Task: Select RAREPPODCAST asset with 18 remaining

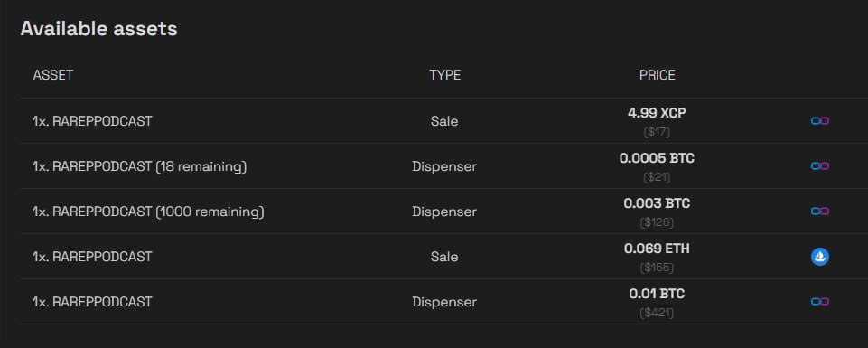Action: [x=139, y=166]
